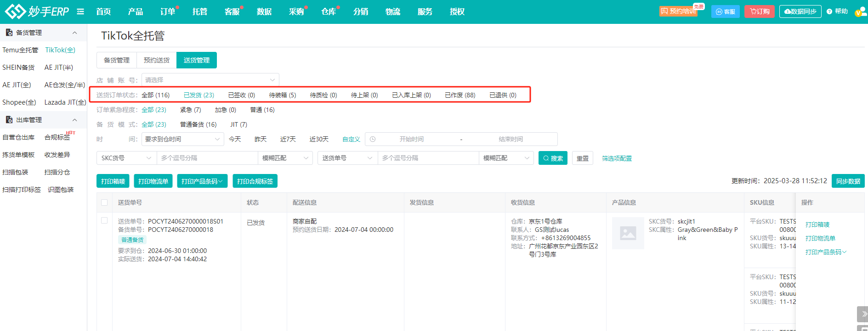Click the 数据同步 button
This screenshot has width=868, height=331.
click(800, 11)
